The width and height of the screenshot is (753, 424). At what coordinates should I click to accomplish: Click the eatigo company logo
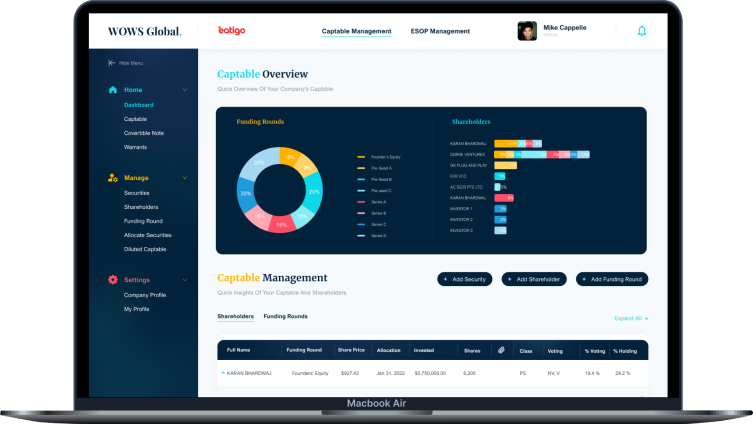(231, 31)
